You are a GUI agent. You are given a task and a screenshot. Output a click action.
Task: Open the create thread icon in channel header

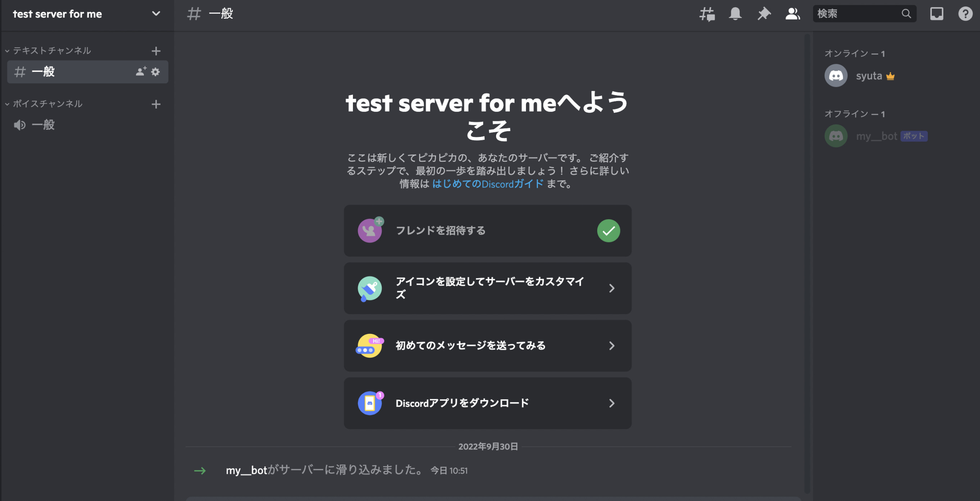[707, 14]
